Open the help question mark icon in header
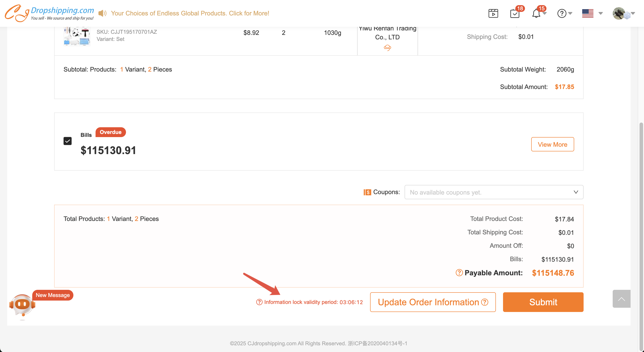This screenshot has height=352, width=644. pos(561,13)
